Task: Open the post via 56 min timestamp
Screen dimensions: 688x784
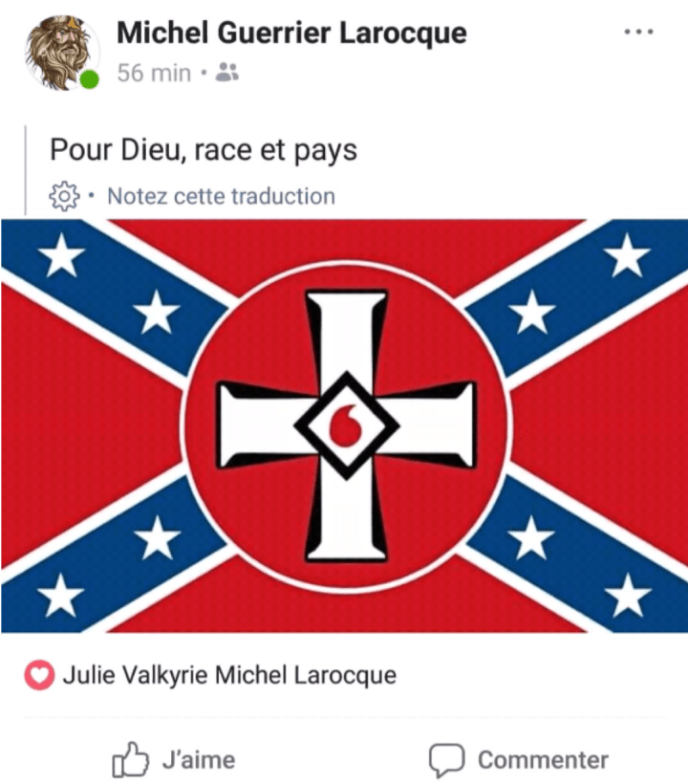Action: 154,73
